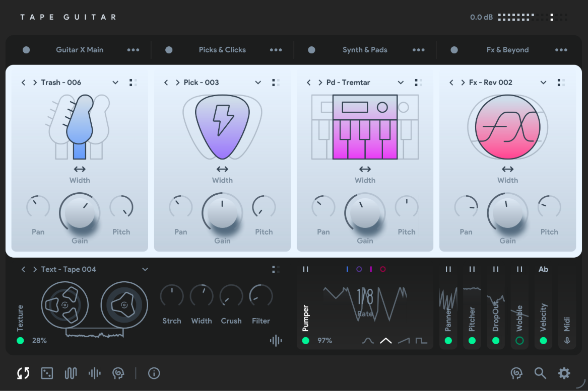
Task: Go to previous preset before Fx - Rev 002
Action: (x=451, y=83)
